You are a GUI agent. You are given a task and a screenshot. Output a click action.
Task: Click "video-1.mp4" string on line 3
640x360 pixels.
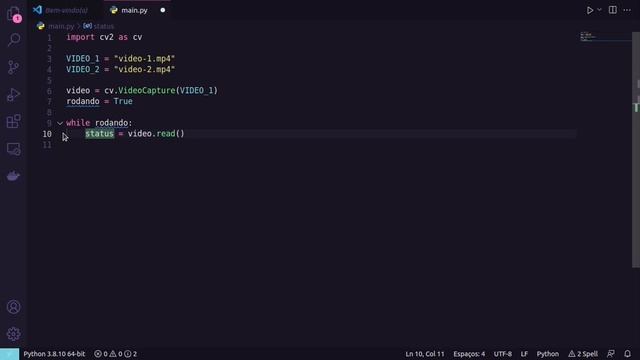tap(144, 59)
